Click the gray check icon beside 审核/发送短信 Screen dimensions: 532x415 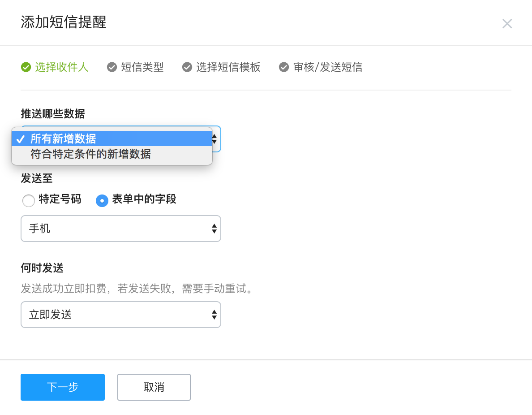pos(283,67)
